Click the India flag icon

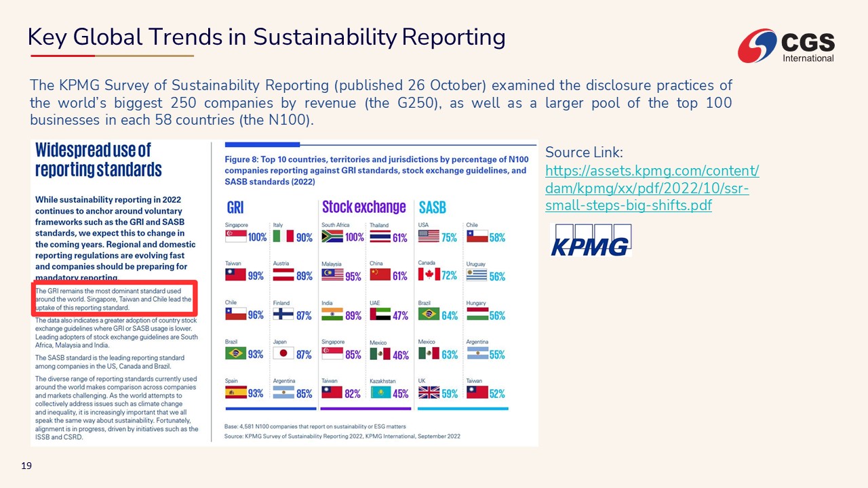332,314
